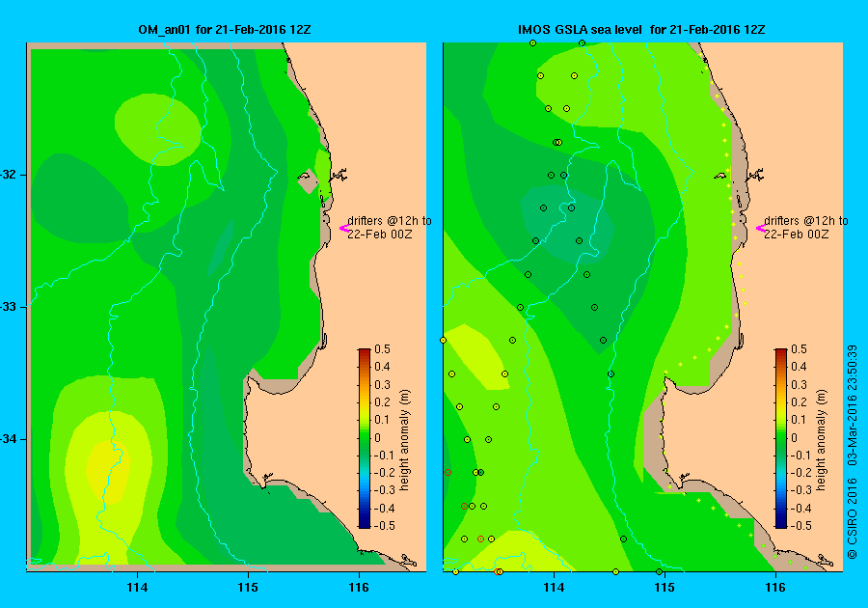Viewport: 868px width, 608px height.
Task: Click -0.1 on the right colorbar
Action: pyautogui.click(x=800, y=456)
